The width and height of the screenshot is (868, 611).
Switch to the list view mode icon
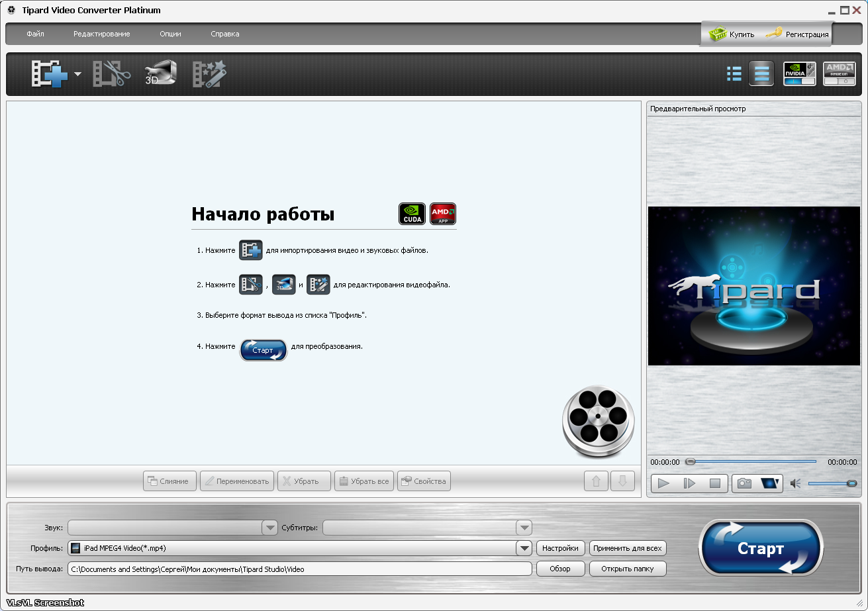734,73
